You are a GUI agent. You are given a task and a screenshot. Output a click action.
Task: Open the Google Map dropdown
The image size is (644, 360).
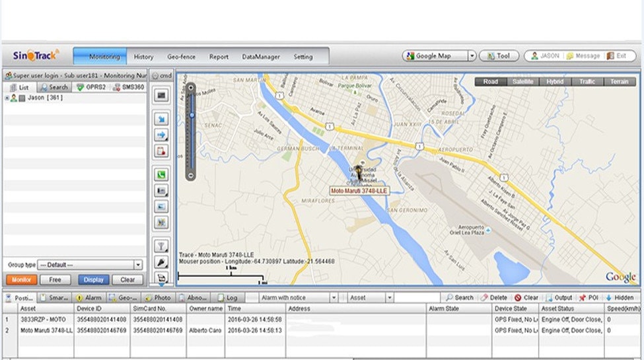(472, 56)
